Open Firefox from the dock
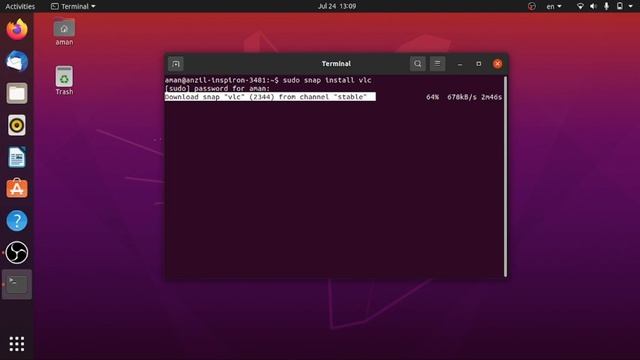The height and width of the screenshot is (360, 640). click(17, 29)
